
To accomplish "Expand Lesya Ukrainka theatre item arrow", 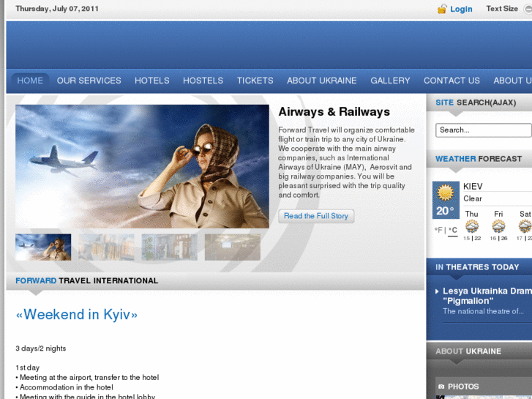I will [x=437, y=291].
